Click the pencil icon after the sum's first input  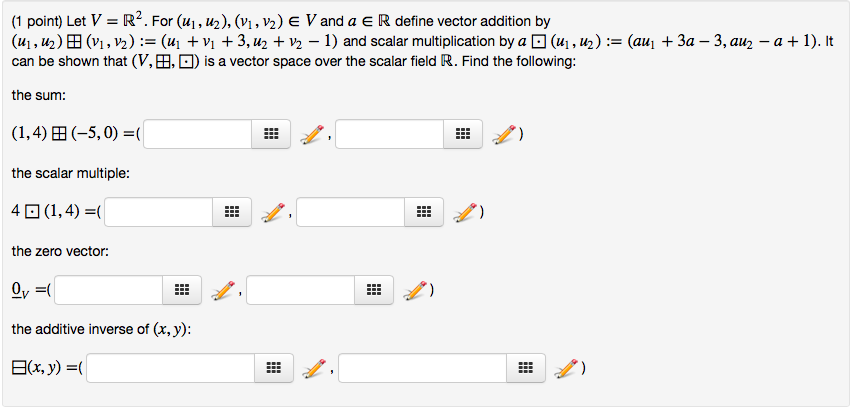pos(312,134)
